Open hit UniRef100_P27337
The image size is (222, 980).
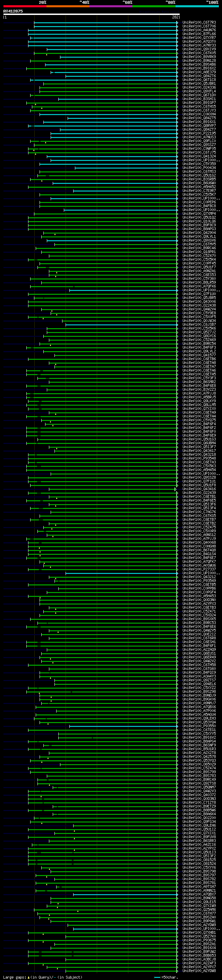click(x=199, y=569)
